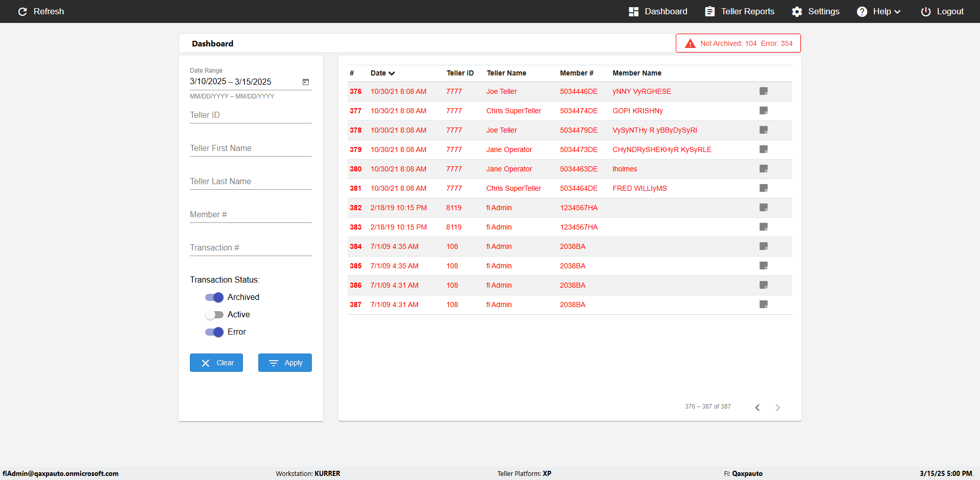Image resolution: width=980 pixels, height=480 pixels.
Task: Click the Teller First Name field
Action: click(251, 148)
